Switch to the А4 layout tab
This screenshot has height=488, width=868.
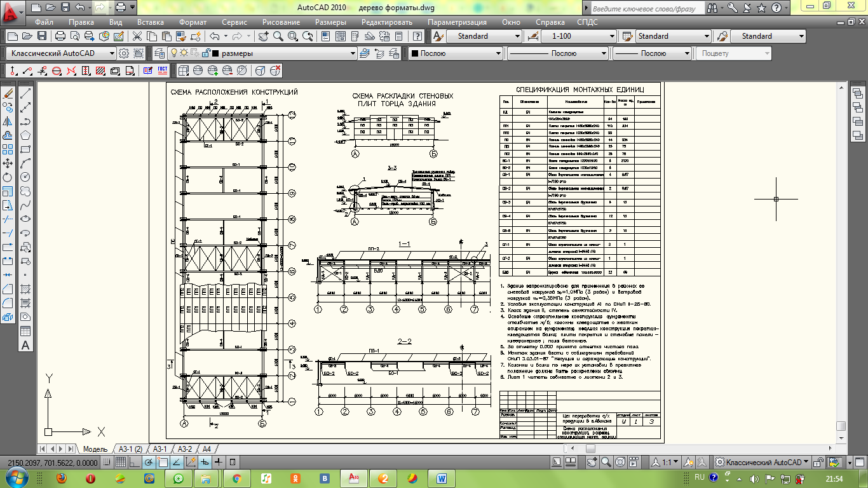coord(207,449)
